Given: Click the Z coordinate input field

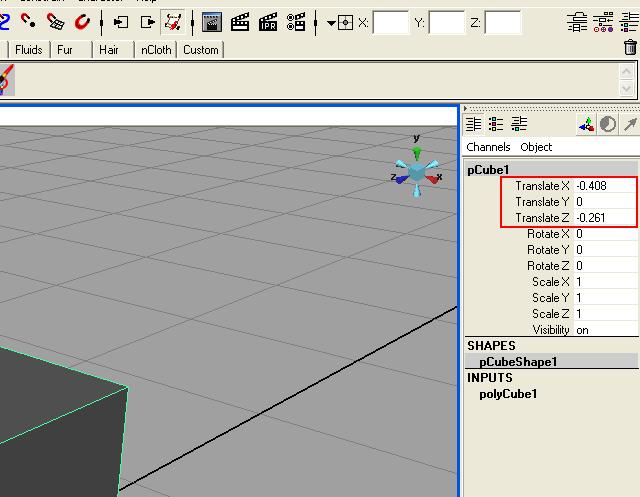Looking at the screenshot, I should pyautogui.click(x=502, y=23).
